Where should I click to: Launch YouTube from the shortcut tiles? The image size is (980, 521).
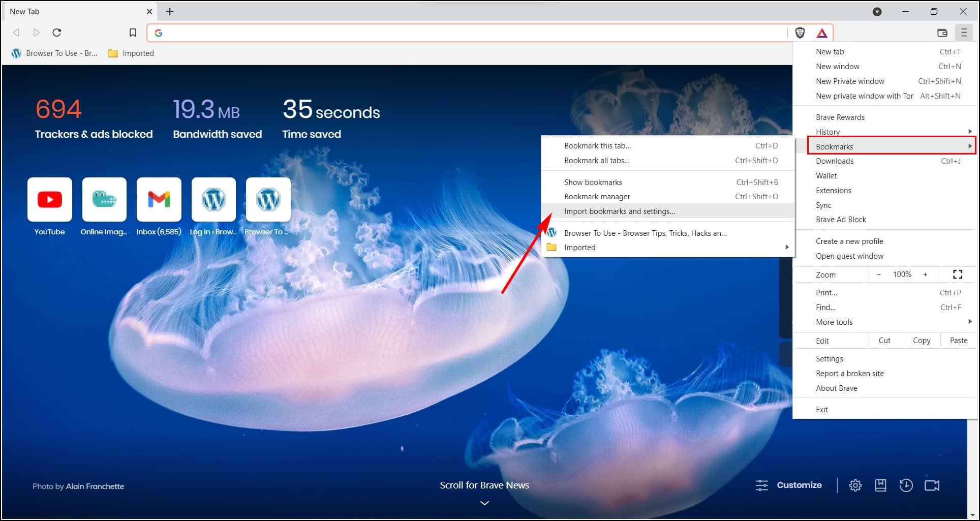(49, 200)
